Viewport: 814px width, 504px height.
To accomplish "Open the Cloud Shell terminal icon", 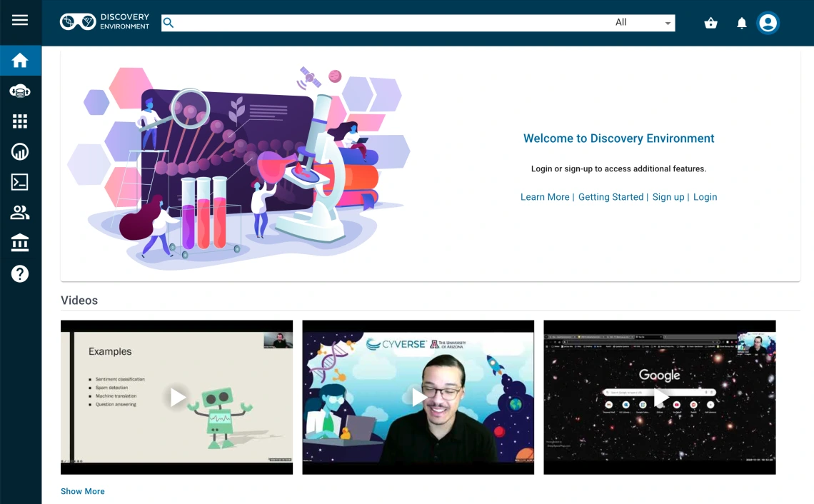I will pos(20,182).
